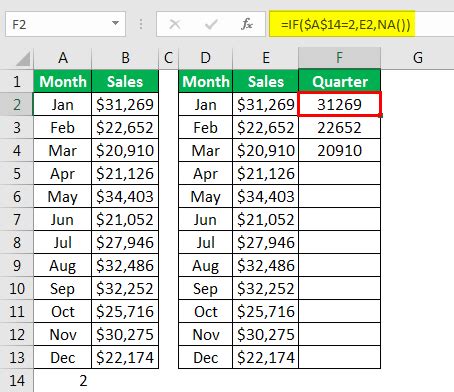
Task: Click the Quarter header cell
Action: click(340, 81)
